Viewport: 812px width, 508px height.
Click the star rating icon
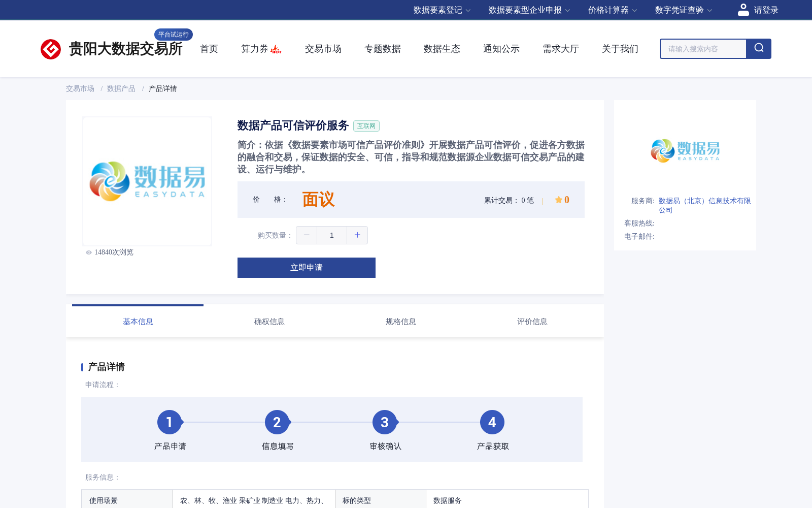pyautogui.click(x=558, y=200)
